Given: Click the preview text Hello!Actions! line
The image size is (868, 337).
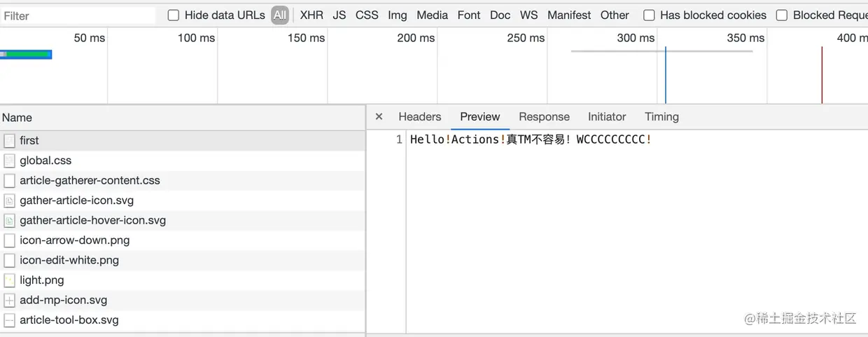Looking at the screenshot, I should coord(531,139).
